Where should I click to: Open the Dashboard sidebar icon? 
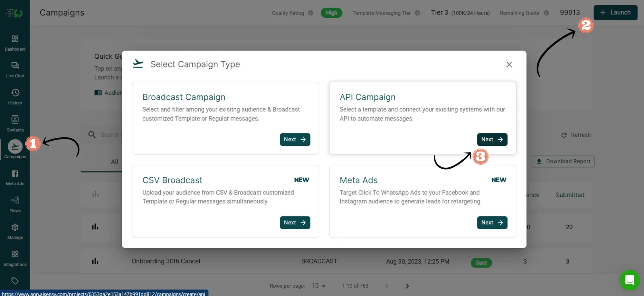pyautogui.click(x=15, y=43)
